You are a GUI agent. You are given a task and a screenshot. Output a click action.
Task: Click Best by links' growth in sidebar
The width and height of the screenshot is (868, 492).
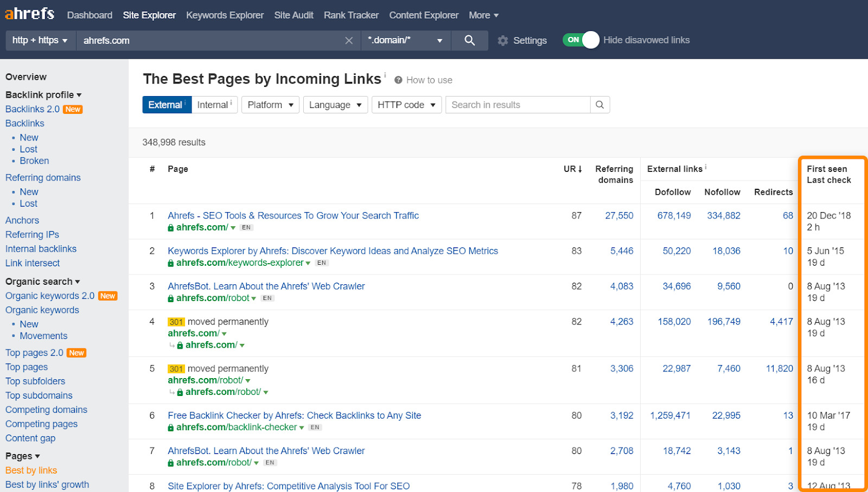click(x=47, y=484)
